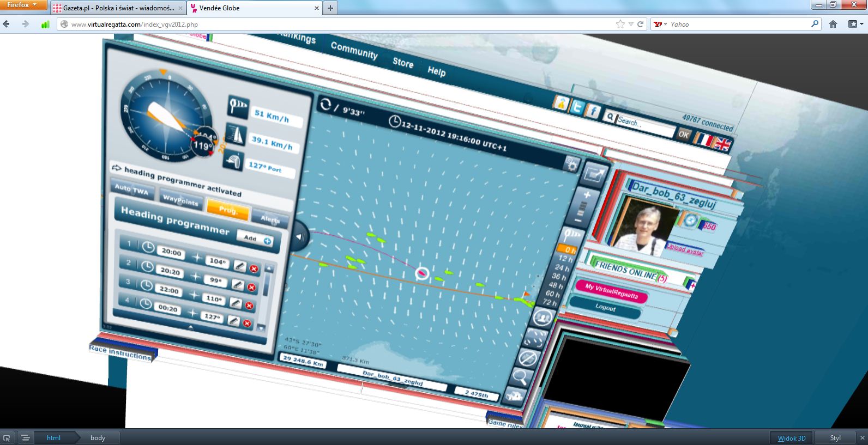Delete heading program entry 1
This screenshot has height=445, width=868.
pyautogui.click(x=254, y=269)
